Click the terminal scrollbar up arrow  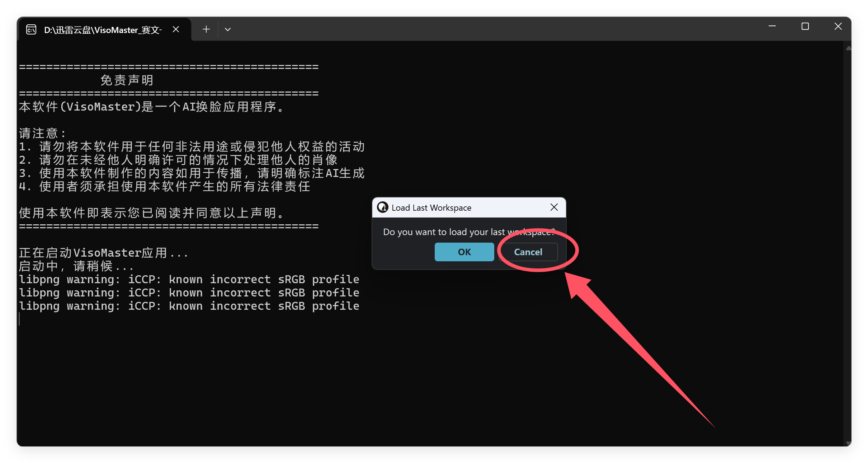coord(848,48)
